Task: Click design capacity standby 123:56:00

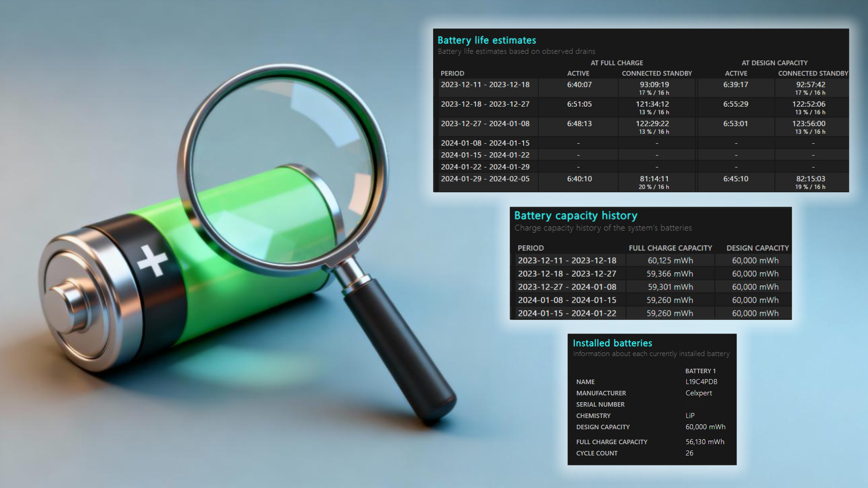Action: pos(809,123)
